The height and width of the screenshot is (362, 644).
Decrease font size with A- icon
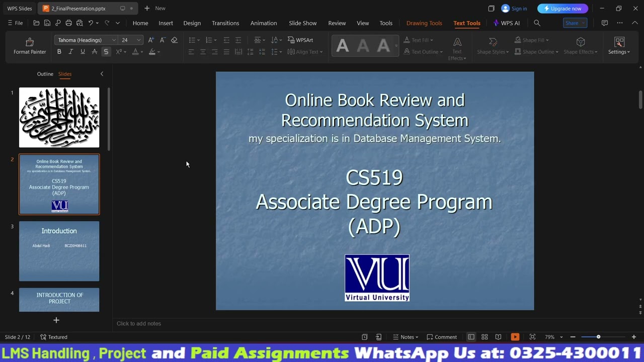click(x=163, y=40)
